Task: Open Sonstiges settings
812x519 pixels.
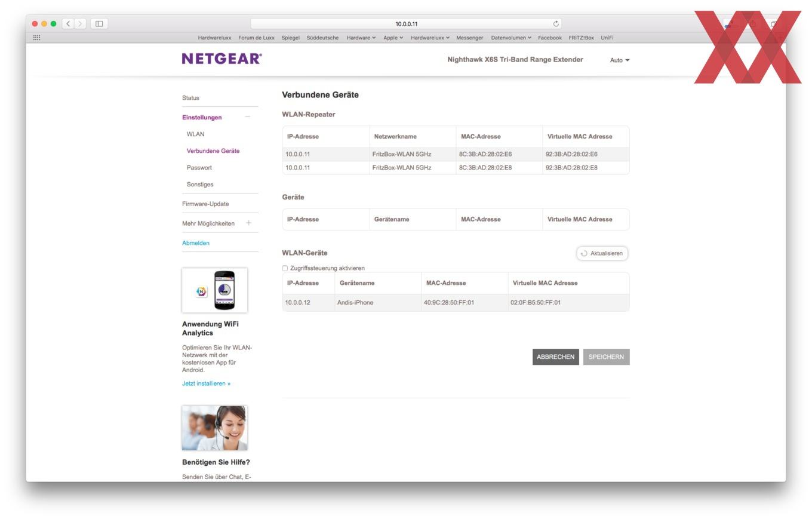Action: tap(200, 184)
